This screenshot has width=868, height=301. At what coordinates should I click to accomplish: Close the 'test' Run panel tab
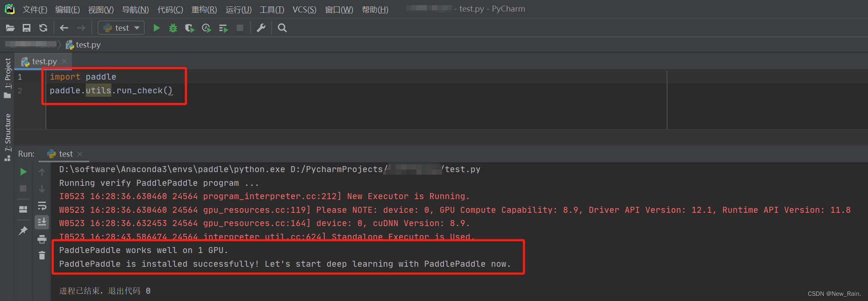[80, 154]
